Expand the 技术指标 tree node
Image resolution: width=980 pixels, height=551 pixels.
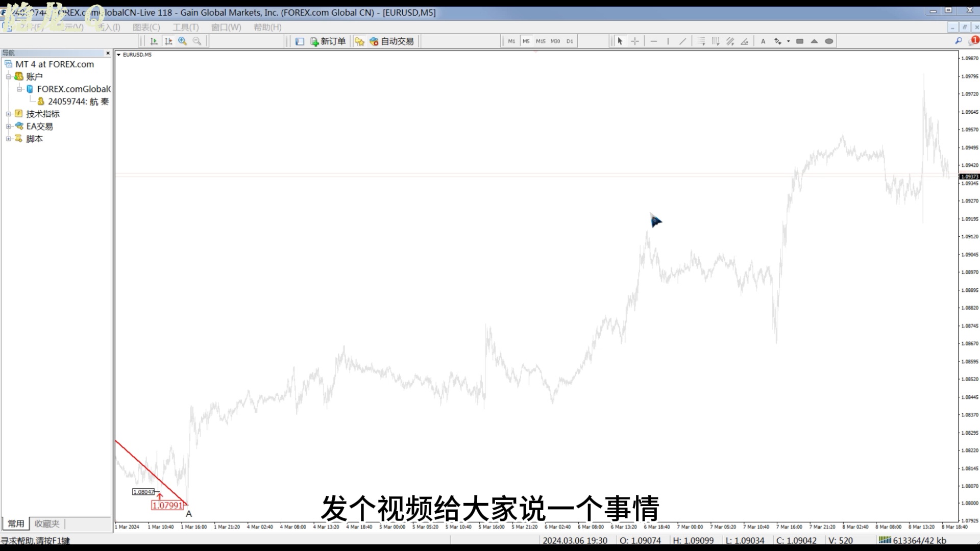coord(8,114)
